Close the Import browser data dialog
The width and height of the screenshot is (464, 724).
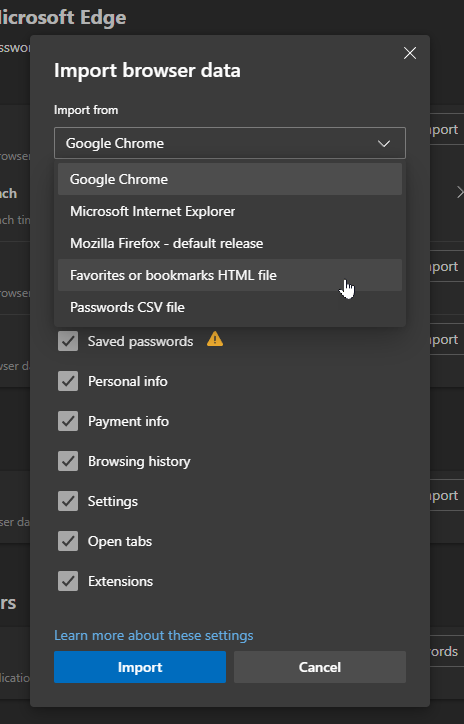[x=410, y=53]
